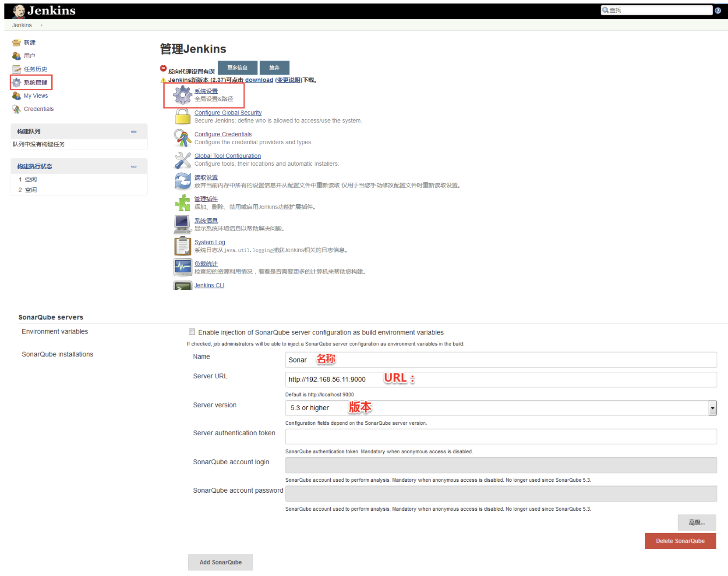
Task: Click the Configure Credentials keys icon
Action: (x=183, y=138)
